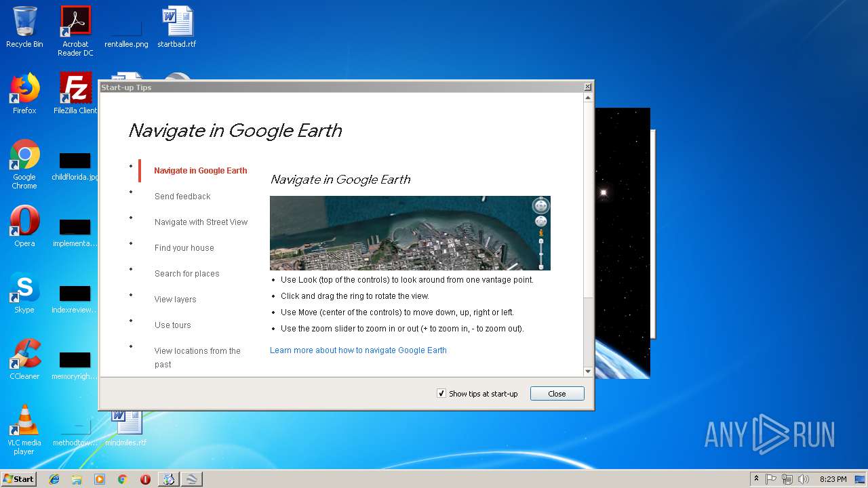
Task: Select the startbad.rtf document icon
Action: click(x=177, y=27)
